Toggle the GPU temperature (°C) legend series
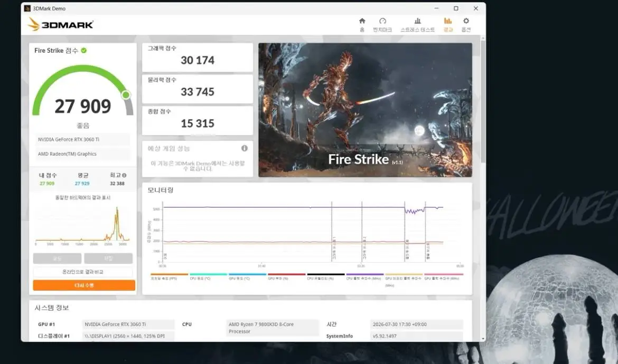The image size is (618, 364). [247, 276]
